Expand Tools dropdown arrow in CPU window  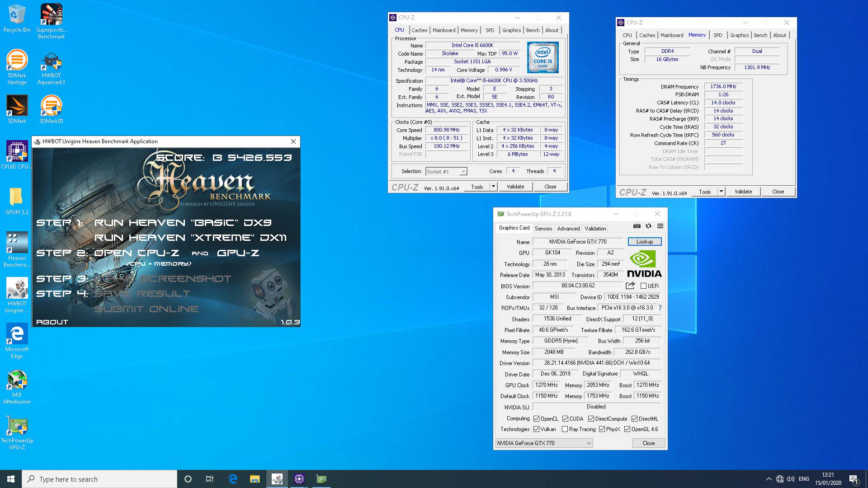[493, 187]
